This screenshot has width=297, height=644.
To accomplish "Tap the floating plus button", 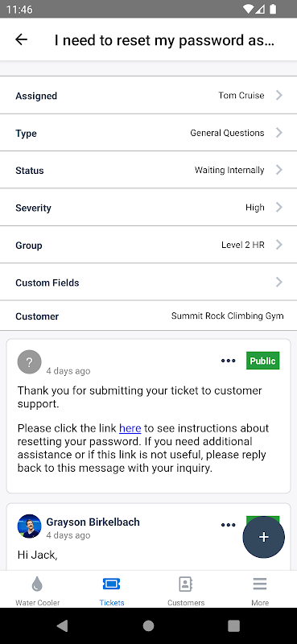I will coord(263,537).
